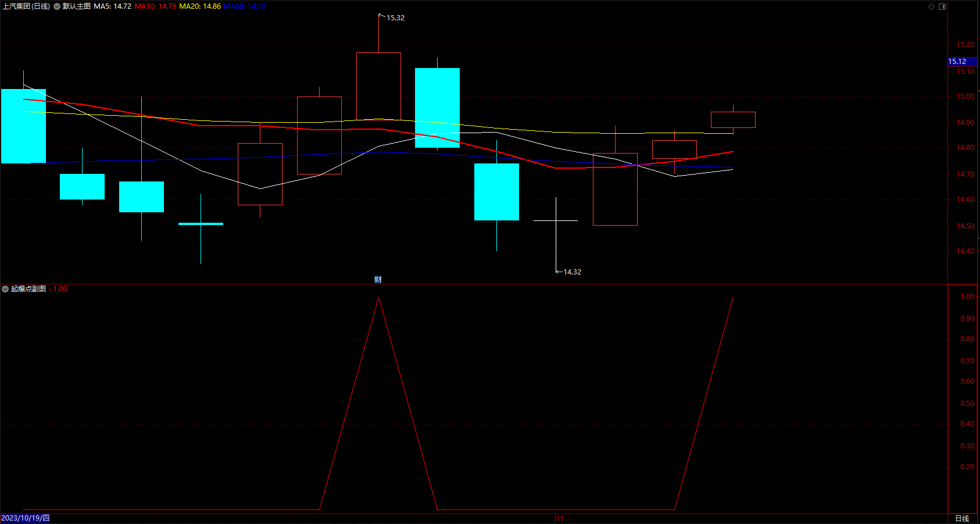This screenshot has width=980, height=524.
Task: Click the sub-chart indicator value 1.00 beside 起爆点副图
Action: (60, 289)
